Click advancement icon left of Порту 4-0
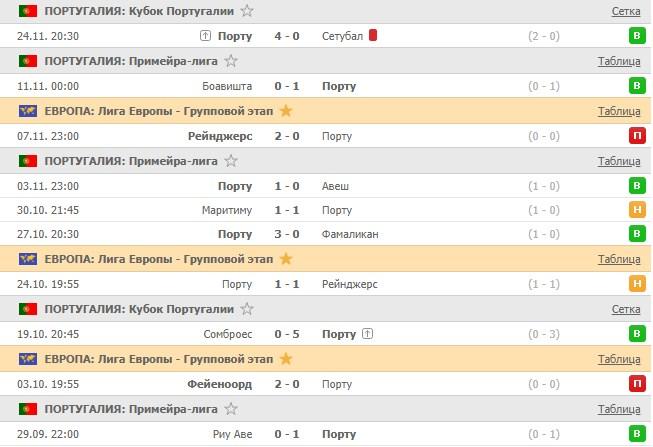The width and height of the screenshot is (653, 447). coord(205,36)
